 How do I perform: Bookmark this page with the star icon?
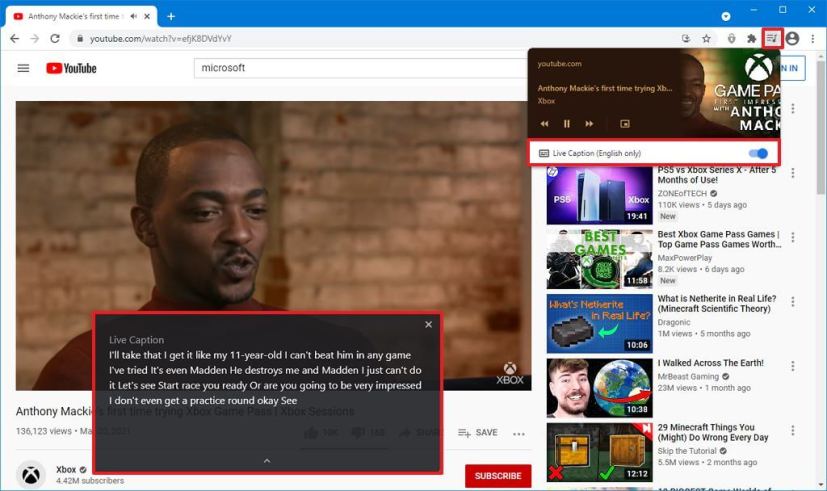coord(706,38)
